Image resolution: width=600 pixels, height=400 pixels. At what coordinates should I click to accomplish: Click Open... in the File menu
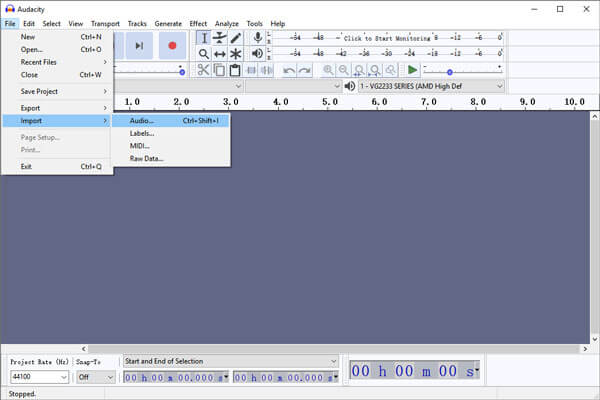tap(57, 49)
